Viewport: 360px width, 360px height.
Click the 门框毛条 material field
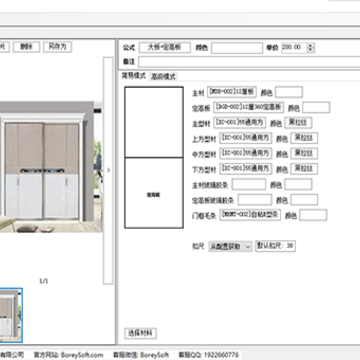pos(250,215)
